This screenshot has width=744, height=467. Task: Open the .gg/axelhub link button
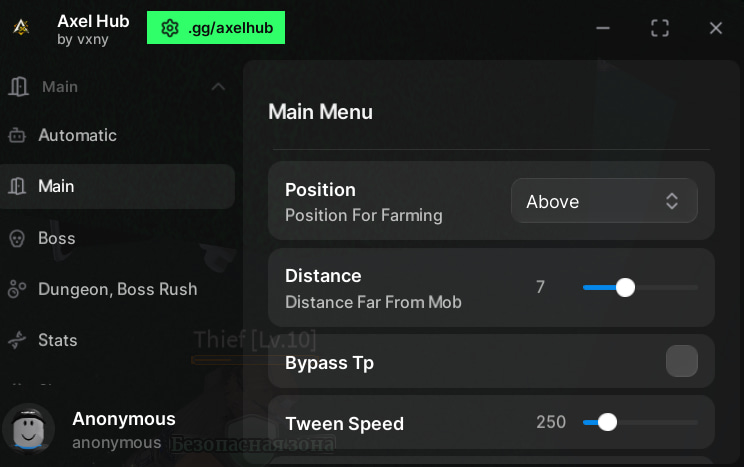click(216, 28)
